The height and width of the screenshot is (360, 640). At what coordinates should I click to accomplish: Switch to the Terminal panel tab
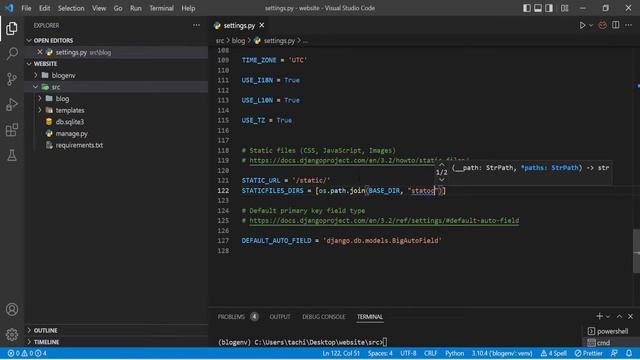370,317
